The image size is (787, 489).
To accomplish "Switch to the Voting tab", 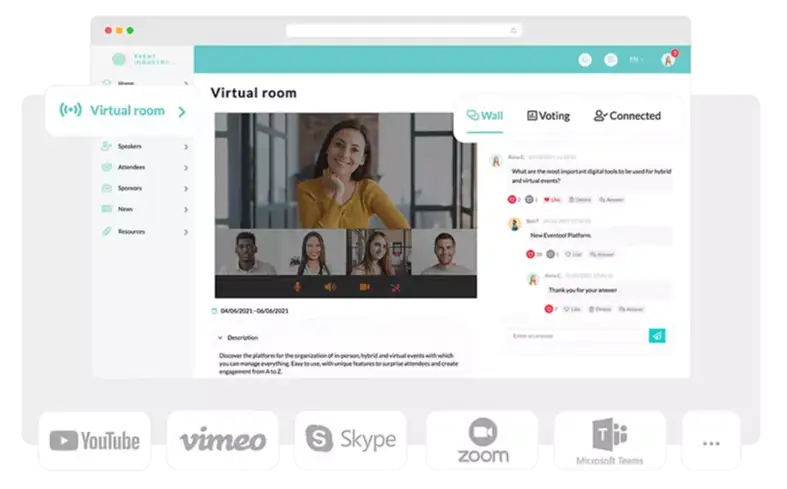I will click(548, 115).
